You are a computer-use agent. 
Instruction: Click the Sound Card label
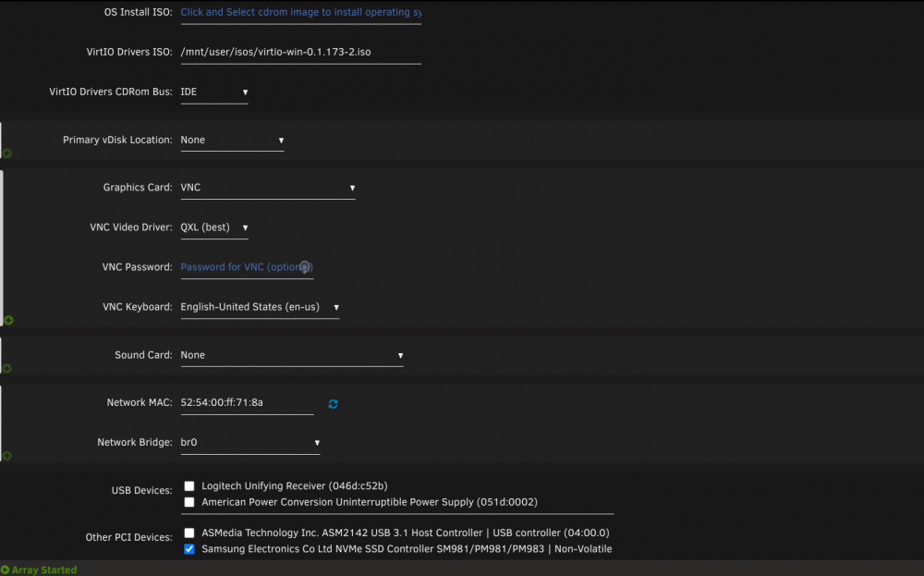click(144, 355)
